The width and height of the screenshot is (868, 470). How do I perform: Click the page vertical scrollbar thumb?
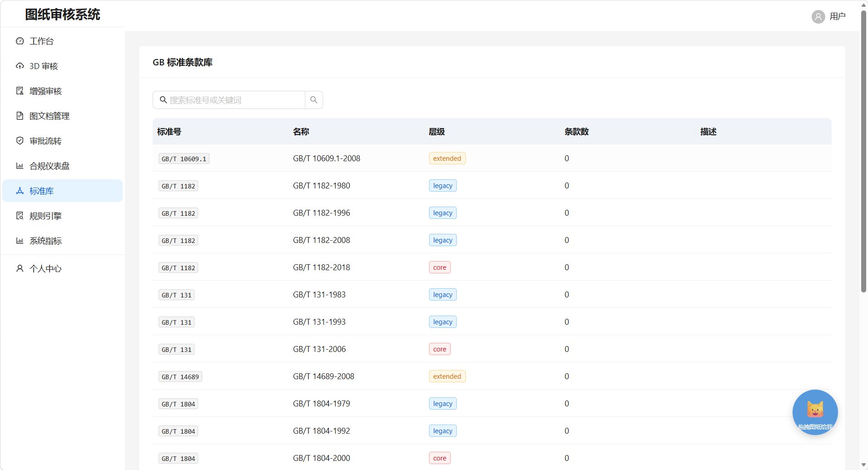click(863, 151)
